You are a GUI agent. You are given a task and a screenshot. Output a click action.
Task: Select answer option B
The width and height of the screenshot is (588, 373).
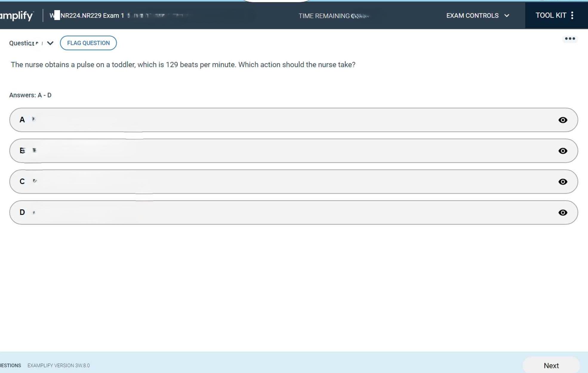pyautogui.click(x=269, y=151)
